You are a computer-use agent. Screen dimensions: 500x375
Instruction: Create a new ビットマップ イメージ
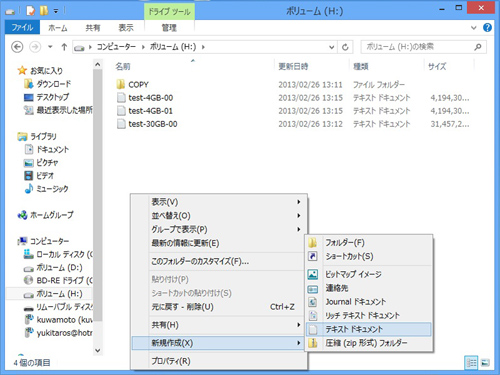click(369, 274)
